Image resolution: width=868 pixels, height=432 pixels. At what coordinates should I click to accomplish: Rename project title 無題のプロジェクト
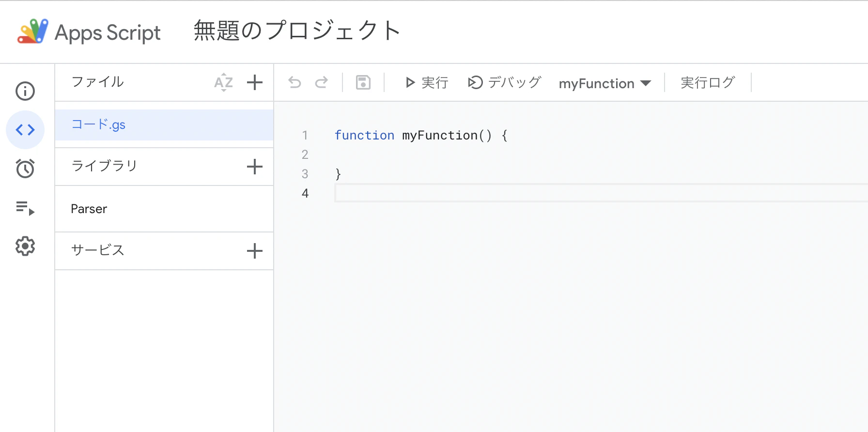coord(297,31)
